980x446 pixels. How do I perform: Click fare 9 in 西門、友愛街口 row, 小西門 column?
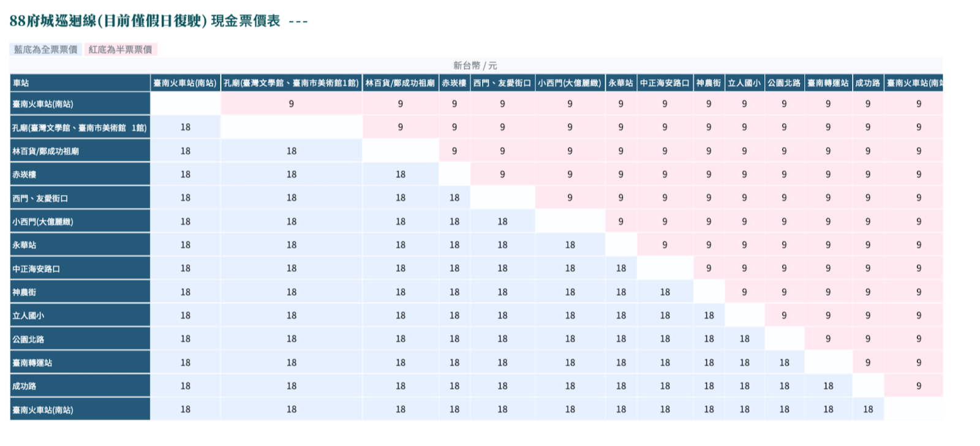[570, 198]
